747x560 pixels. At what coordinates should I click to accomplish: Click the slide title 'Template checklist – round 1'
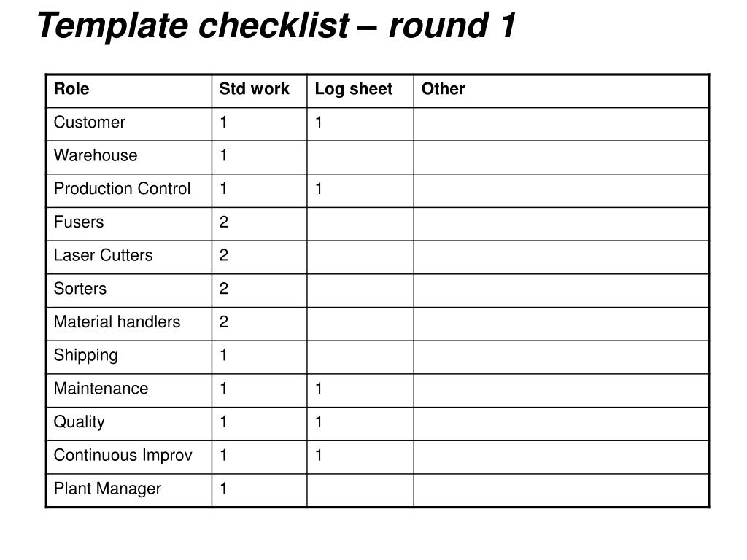point(276,27)
